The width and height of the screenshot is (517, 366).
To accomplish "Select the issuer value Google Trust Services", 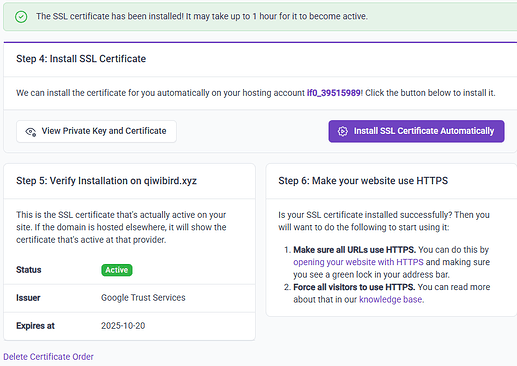I will click(143, 298).
